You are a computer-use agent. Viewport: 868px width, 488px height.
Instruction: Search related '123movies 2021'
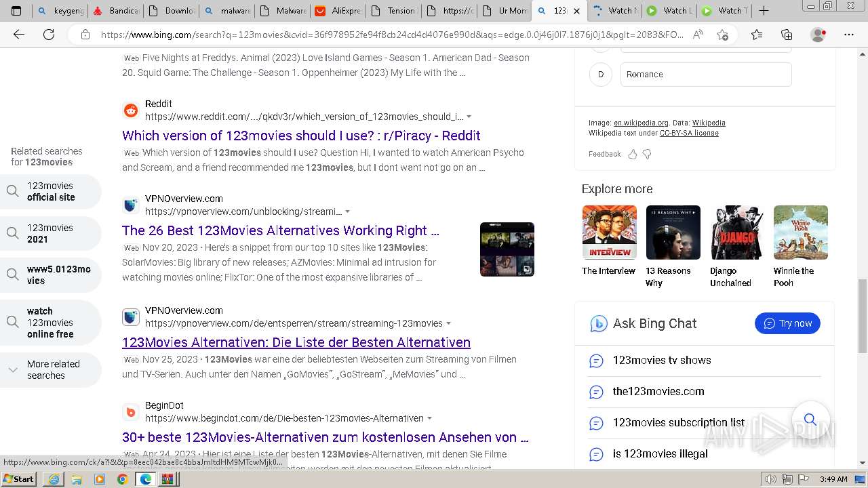[x=51, y=234]
